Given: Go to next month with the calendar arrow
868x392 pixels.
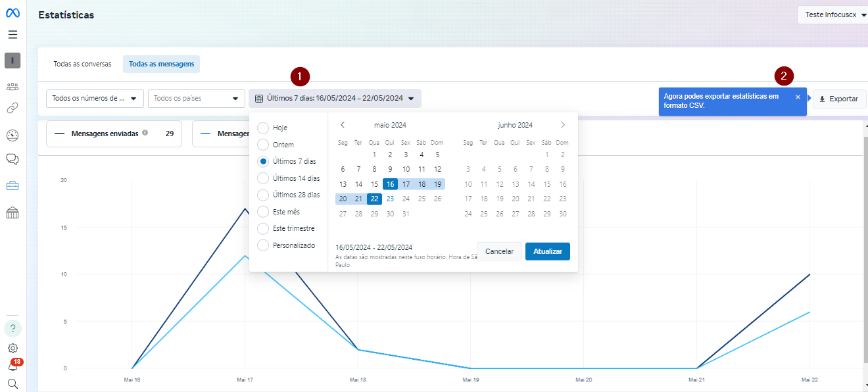Looking at the screenshot, I should [x=563, y=125].
